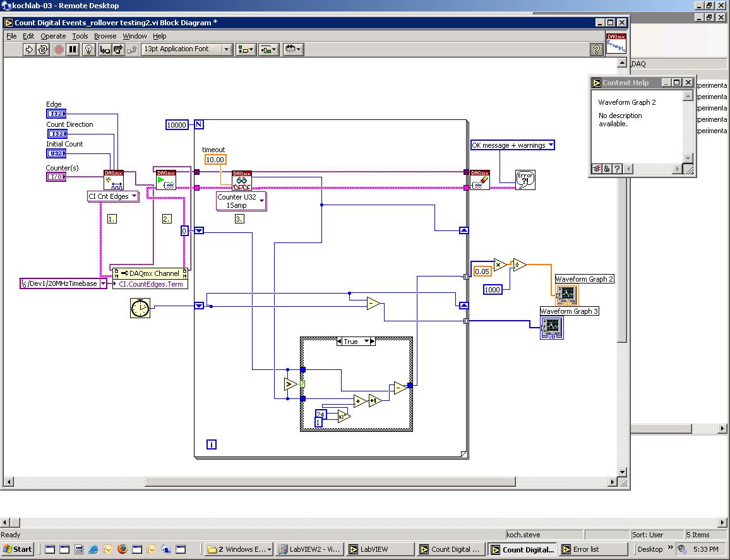Click the timeout 10.00 constant field

[215, 160]
